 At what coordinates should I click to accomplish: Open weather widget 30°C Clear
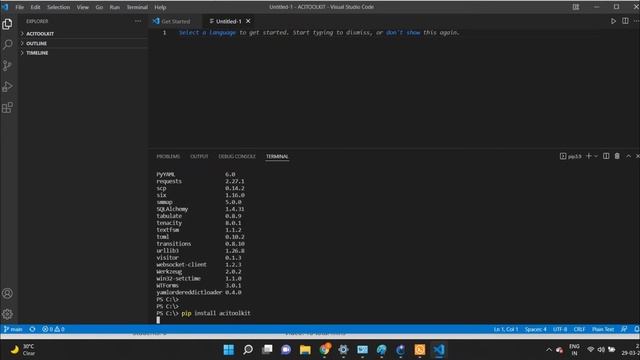pyautogui.click(x=23, y=350)
